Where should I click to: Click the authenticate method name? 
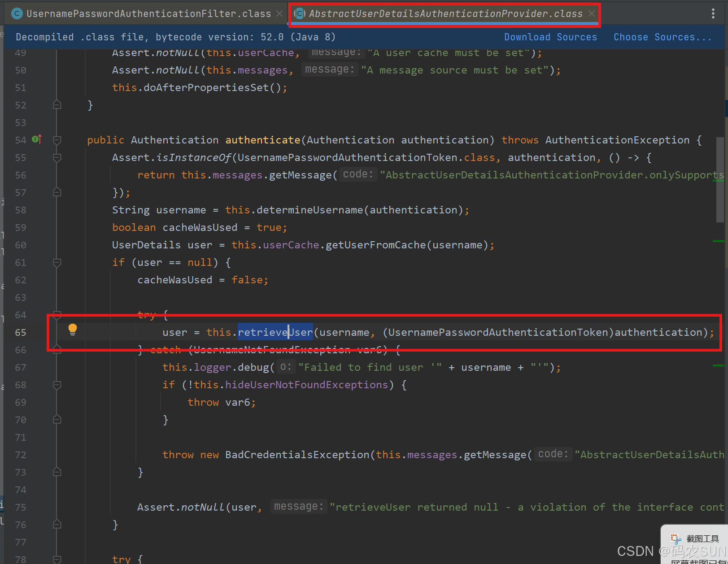[x=263, y=140]
